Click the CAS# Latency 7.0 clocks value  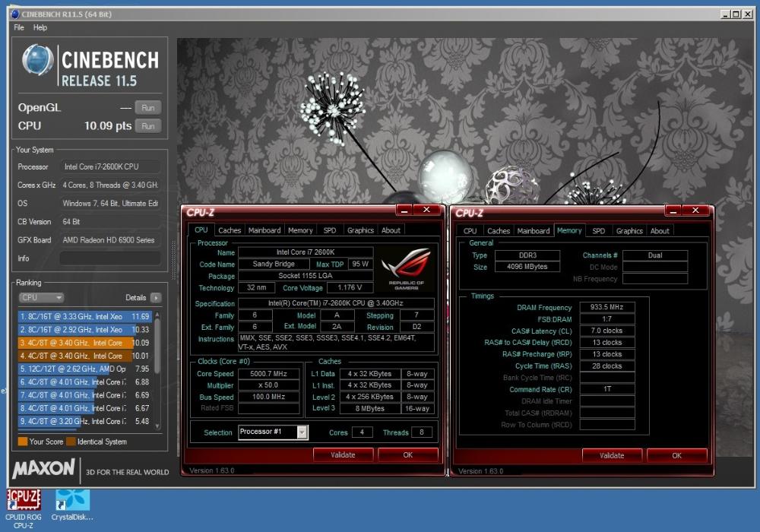point(606,331)
